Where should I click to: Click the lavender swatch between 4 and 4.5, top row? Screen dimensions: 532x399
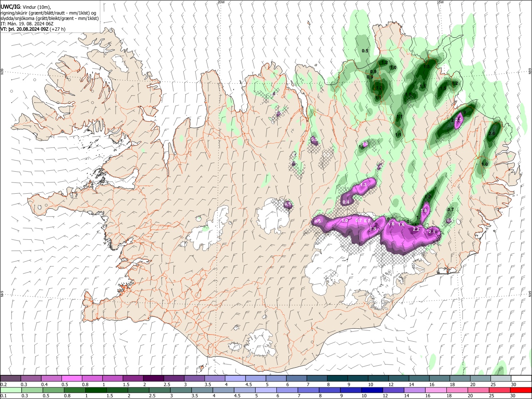pyautogui.click(x=235, y=378)
